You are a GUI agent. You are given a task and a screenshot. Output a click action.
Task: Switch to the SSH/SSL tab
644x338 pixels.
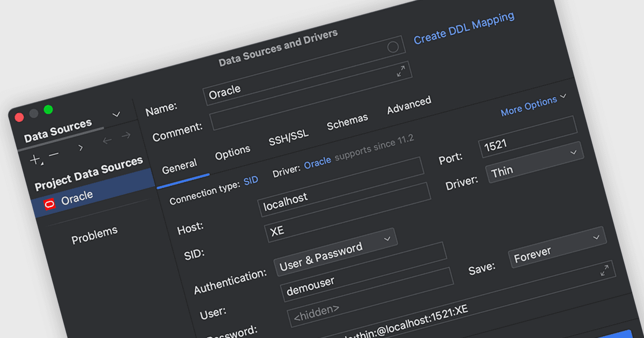[289, 137]
